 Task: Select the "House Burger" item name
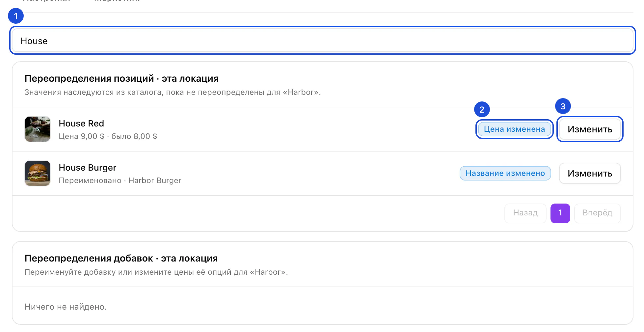coord(88,167)
